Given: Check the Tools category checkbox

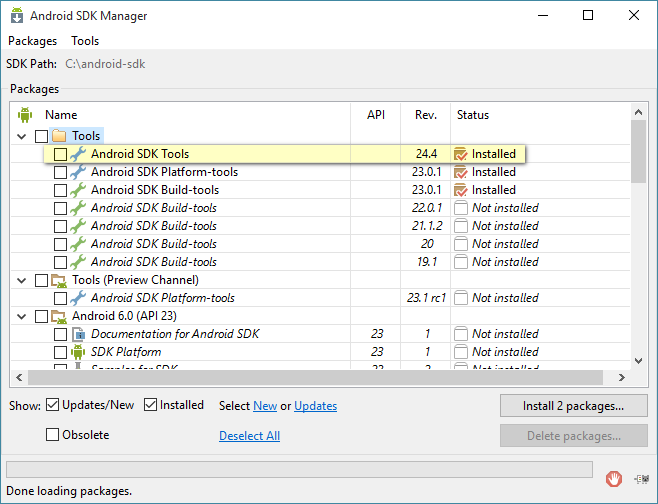Looking at the screenshot, I should [x=42, y=136].
